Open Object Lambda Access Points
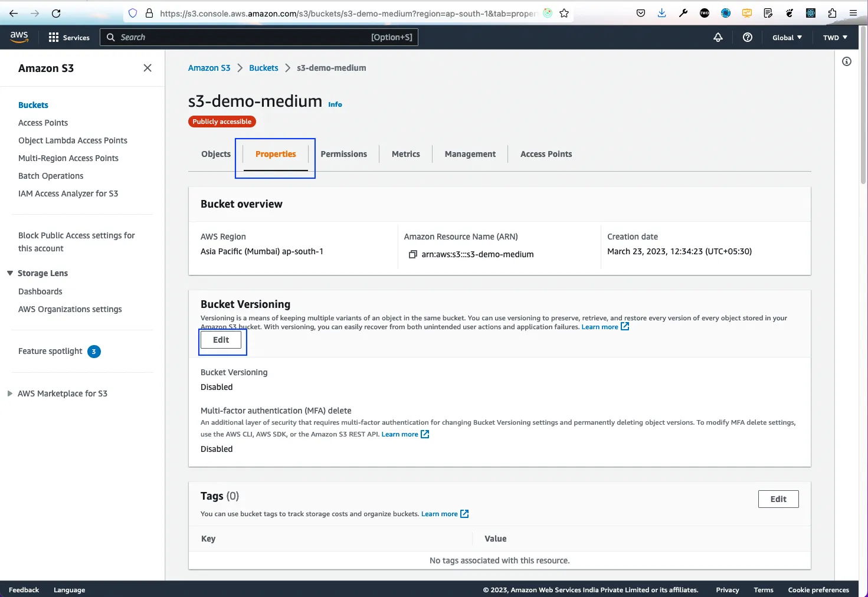Screen dimensions: 868x597 (73, 140)
